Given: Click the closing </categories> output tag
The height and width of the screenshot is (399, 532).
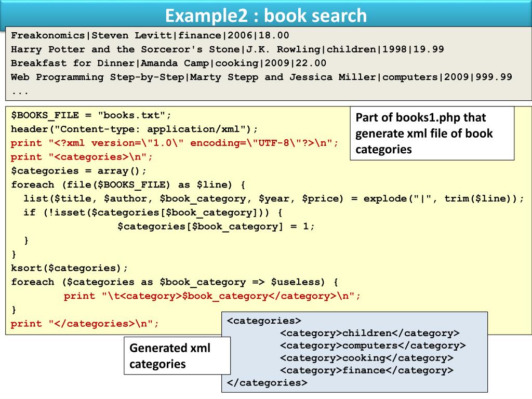Looking at the screenshot, I should coord(267,383).
